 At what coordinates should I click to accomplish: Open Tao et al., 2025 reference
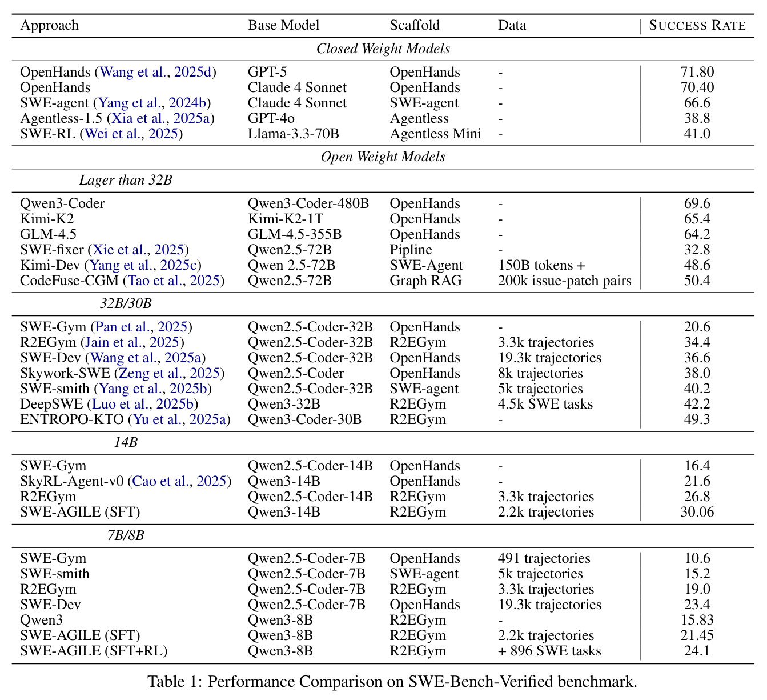pyautogui.click(x=174, y=281)
